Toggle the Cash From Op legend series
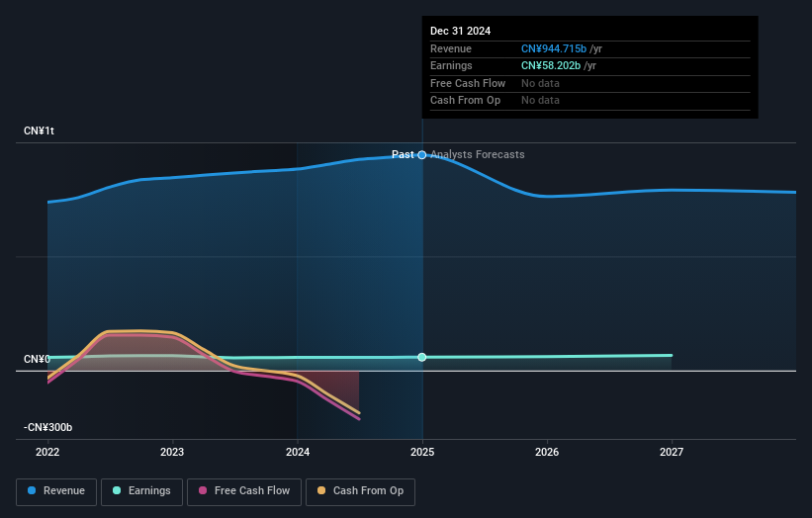Viewport: 812px width, 518px height. point(360,491)
